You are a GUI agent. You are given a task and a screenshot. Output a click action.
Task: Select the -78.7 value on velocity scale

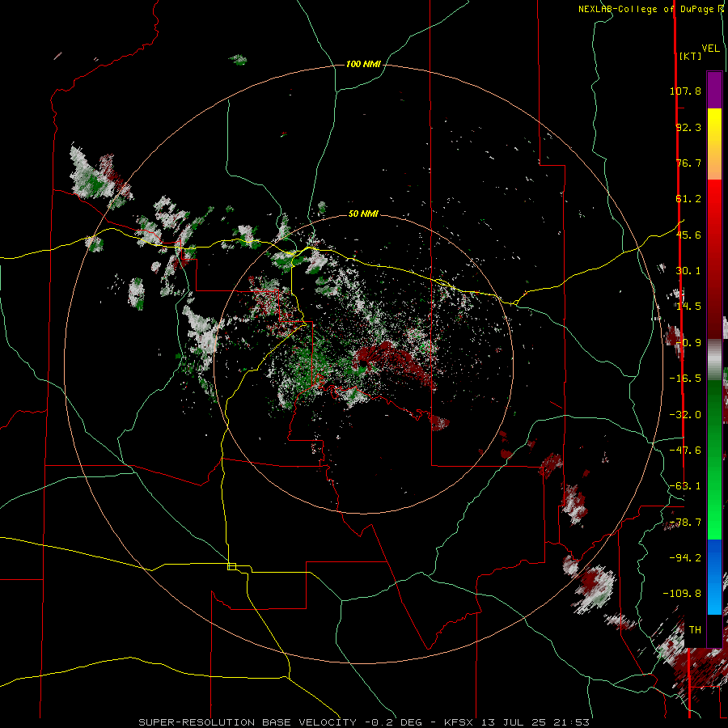coord(685,523)
